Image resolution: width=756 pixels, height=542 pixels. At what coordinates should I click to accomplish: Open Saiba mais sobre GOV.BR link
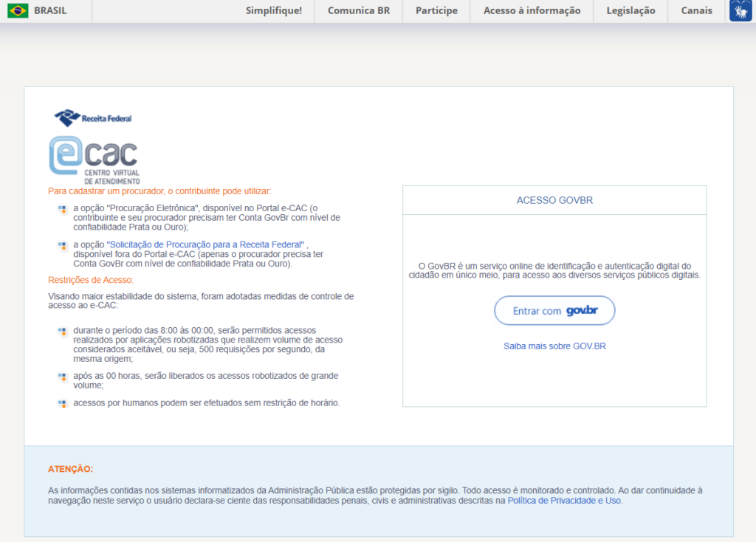pos(554,346)
